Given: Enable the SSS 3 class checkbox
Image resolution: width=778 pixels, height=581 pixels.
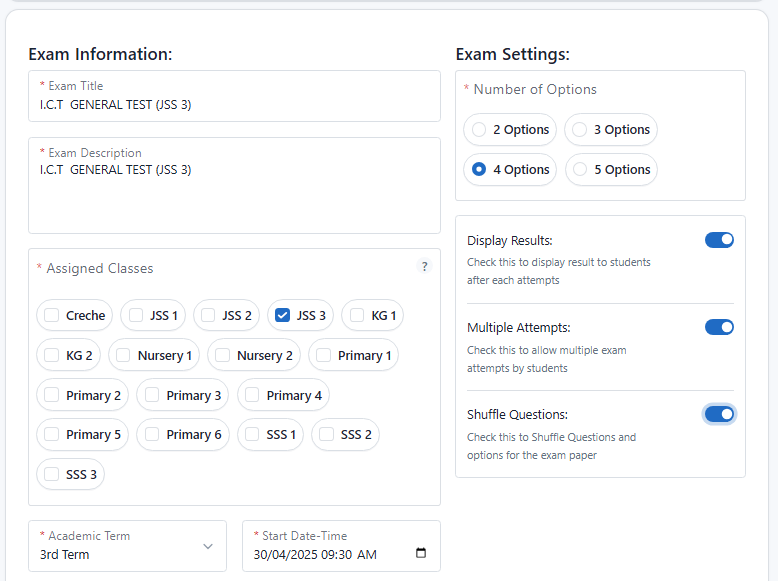Looking at the screenshot, I should (52, 474).
